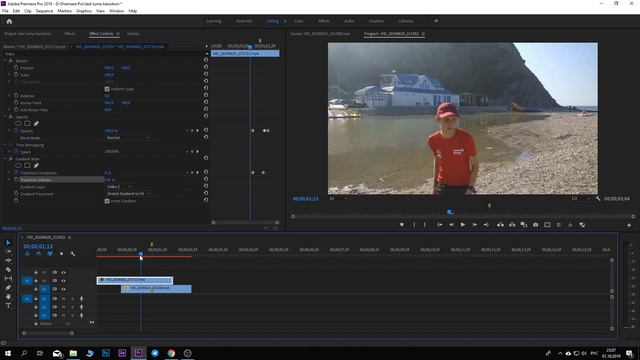640x360 pixels.
Task: Reset the Position parameter
Action: pyautogui.click(x=206, y=68)
